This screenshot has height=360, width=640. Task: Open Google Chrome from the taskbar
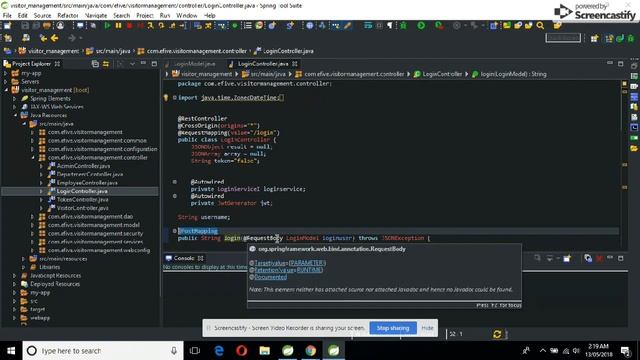coord(311,351)
